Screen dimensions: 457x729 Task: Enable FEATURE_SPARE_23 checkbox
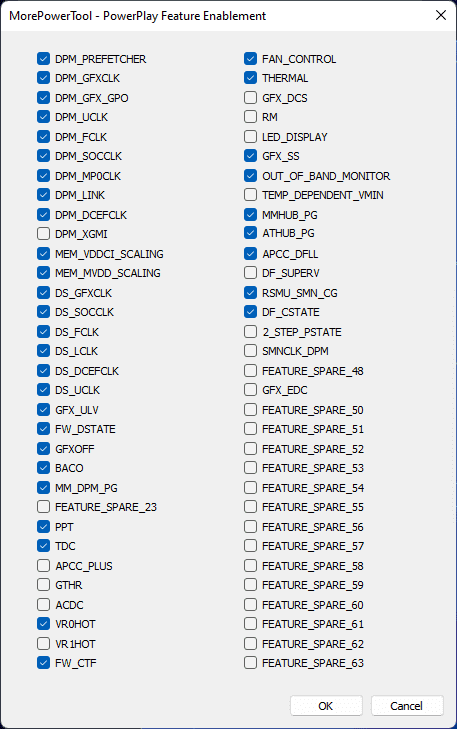point(43,506)
